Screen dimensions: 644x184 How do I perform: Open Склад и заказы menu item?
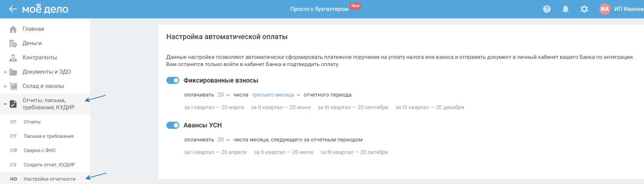pos(43,86)
